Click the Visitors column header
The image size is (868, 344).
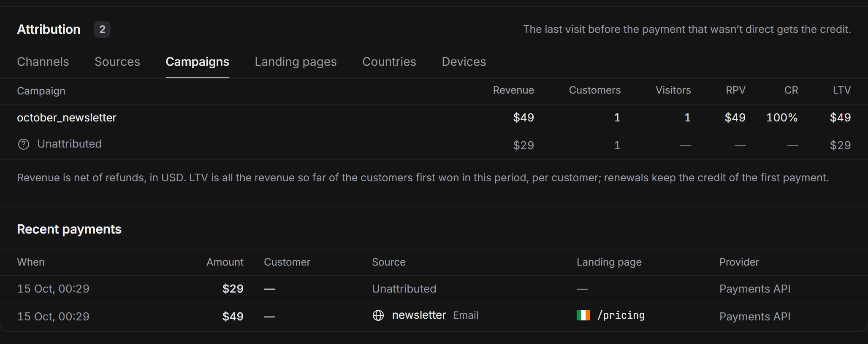click(x=673, y=90)
